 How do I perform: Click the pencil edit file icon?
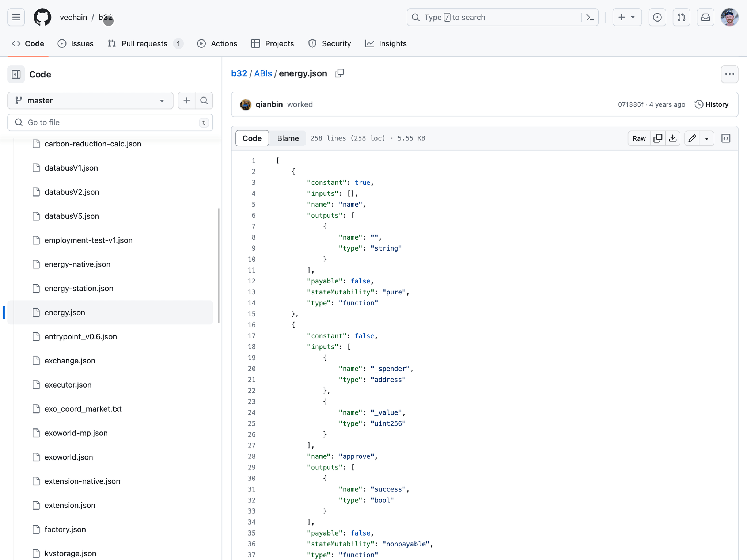tap(692, 138)
